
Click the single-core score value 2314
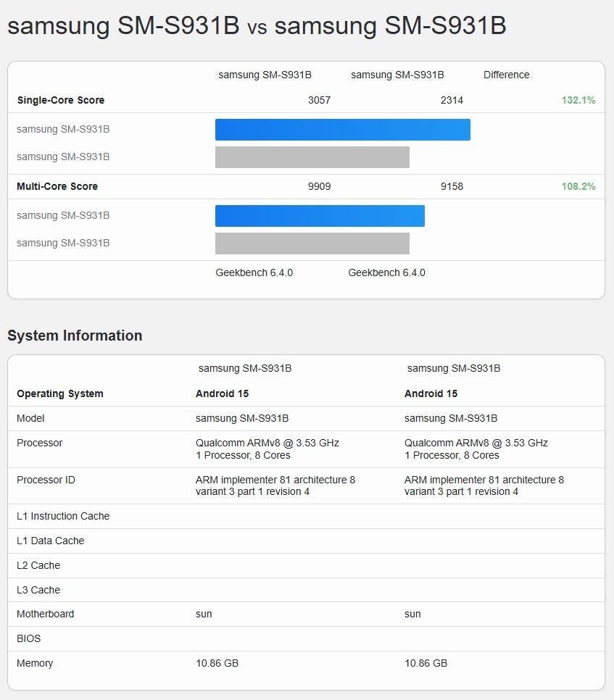(452, 100)
